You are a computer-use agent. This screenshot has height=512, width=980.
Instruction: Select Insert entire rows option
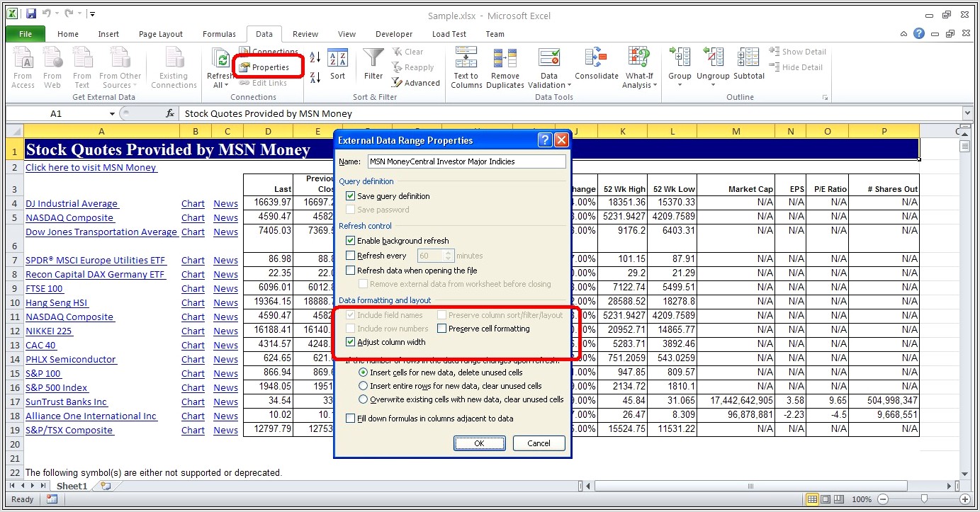coord(364,386)
